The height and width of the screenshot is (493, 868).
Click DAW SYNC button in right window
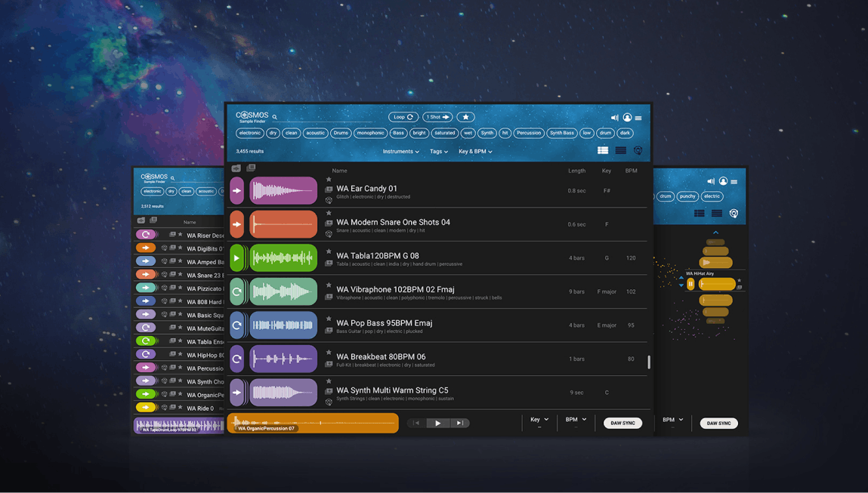click(x=718, y=424)
